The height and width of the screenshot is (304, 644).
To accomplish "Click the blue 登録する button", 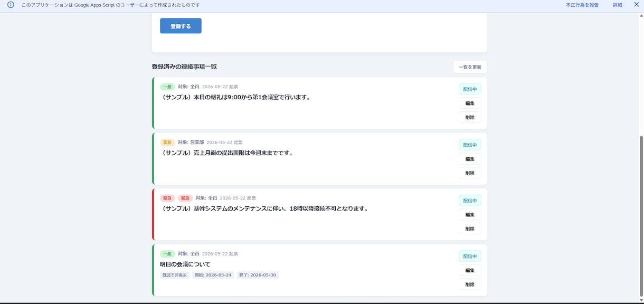I will click(181, 26).
